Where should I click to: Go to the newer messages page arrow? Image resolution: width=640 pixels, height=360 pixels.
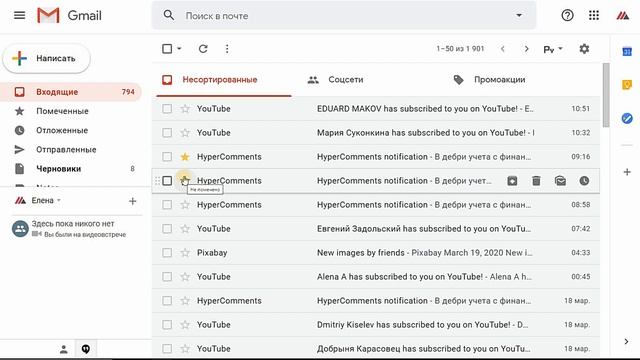503,49
